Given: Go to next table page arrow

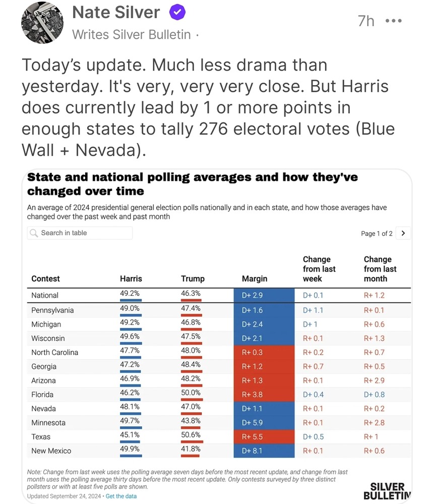Looking at the screenshot, I should coord(403,233).
